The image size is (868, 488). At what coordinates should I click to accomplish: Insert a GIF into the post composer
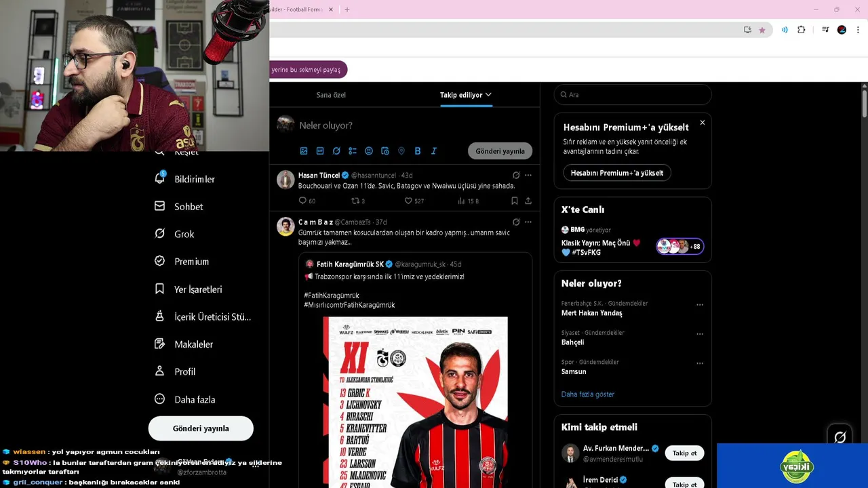[x=320, y=150]
